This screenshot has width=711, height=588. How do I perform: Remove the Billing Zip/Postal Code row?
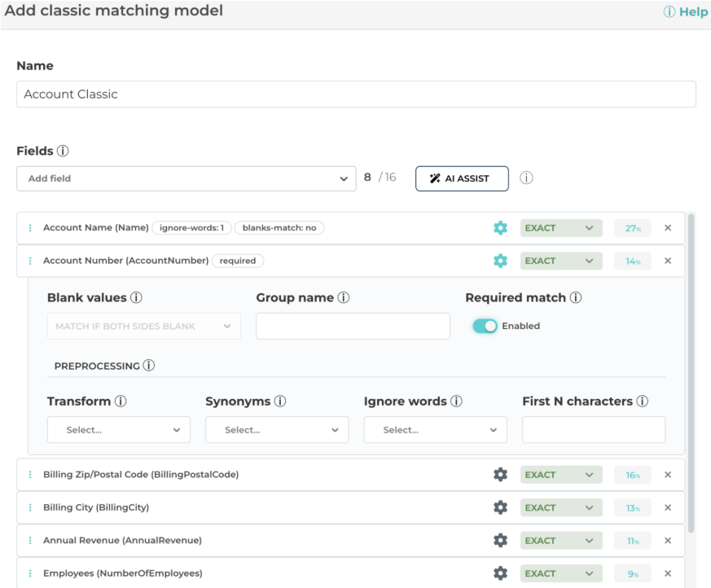(x=668, y=475)
